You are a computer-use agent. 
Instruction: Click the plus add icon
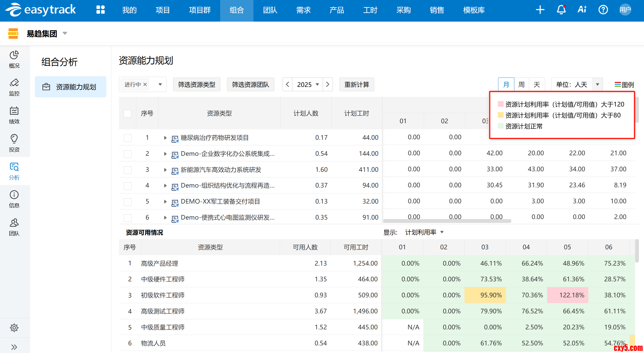click(x=540, y=10)
